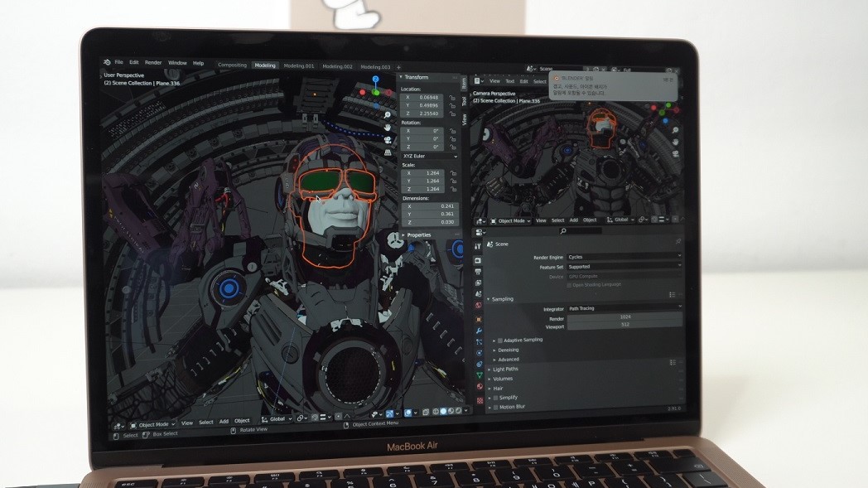Viewport: 868px width, 488px height.
Task: Click the Dimensions X value 0.241
Action: 430,206
